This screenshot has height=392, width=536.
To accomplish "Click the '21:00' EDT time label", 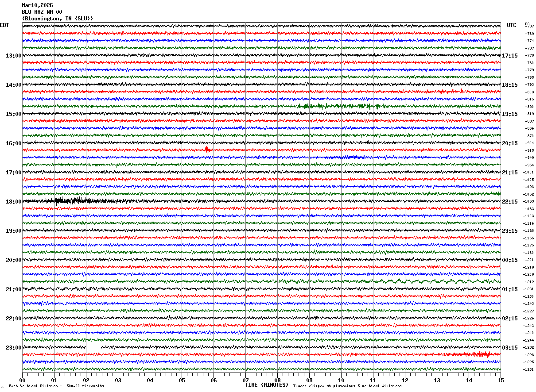I will (13, 289).
